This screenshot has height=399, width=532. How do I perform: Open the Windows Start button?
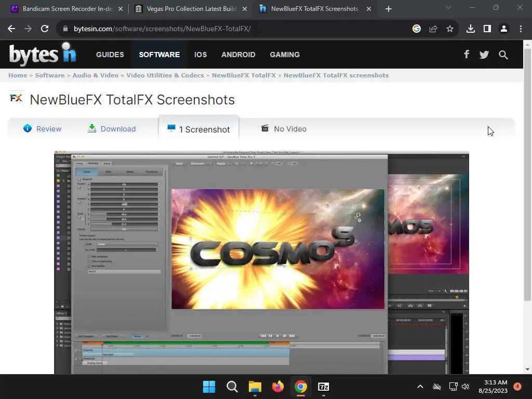[x=209, y=387]
